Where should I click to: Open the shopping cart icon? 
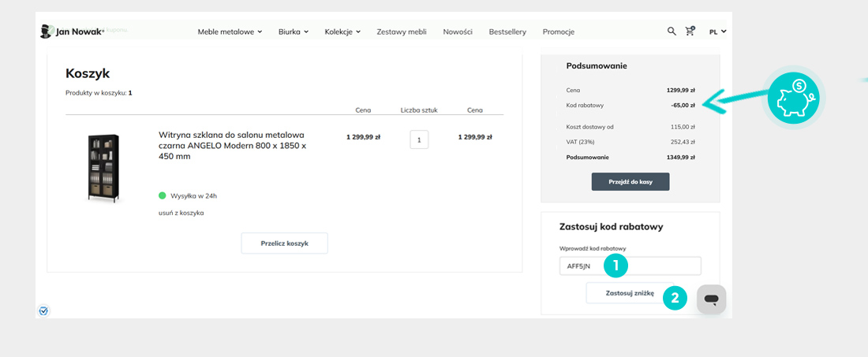coord(690,32)
